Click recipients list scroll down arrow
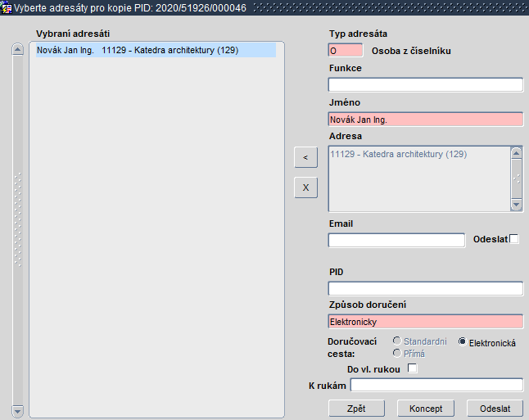 click(x=17, y=411)
